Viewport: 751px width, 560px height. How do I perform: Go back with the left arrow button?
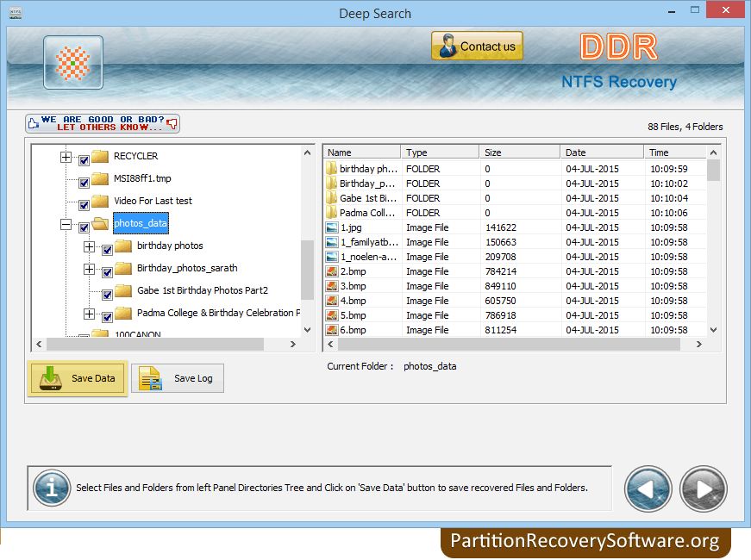[x=648, y=489]
